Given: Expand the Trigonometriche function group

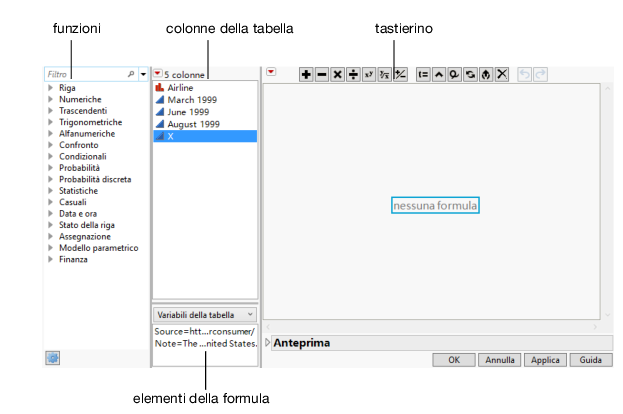Looking at the screenshot, I should (50, 122).
